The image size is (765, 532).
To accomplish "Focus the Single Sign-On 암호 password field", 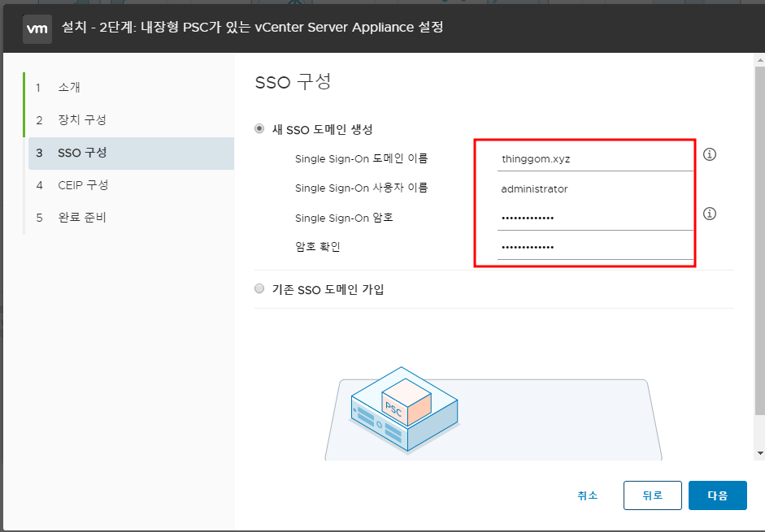I will [595, 218].
